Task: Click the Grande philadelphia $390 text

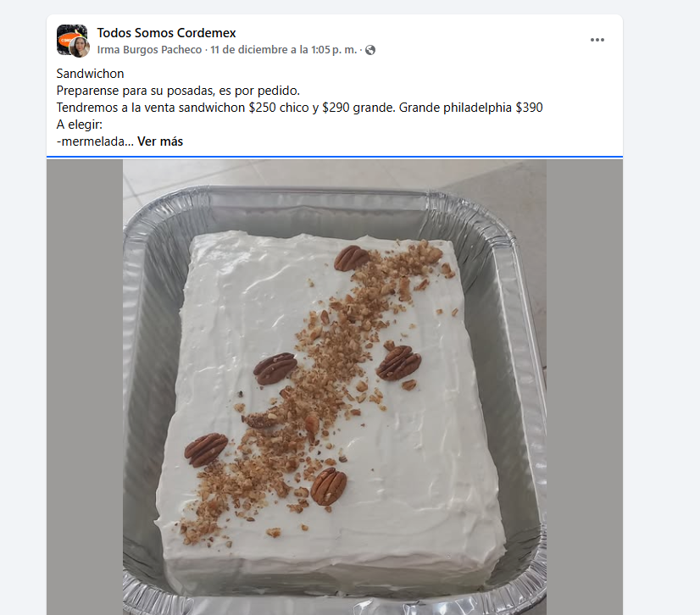Action: coord(470,108)
